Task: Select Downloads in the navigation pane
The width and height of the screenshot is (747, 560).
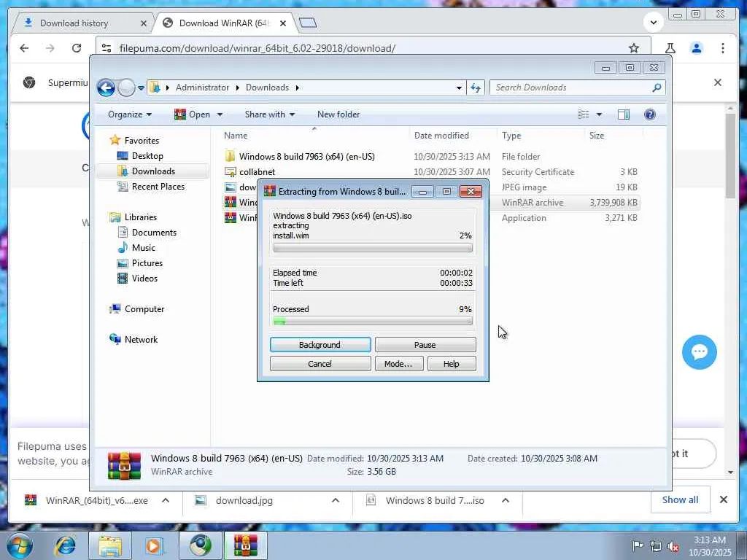Action: pyautogui.click(x=153, y=171)
